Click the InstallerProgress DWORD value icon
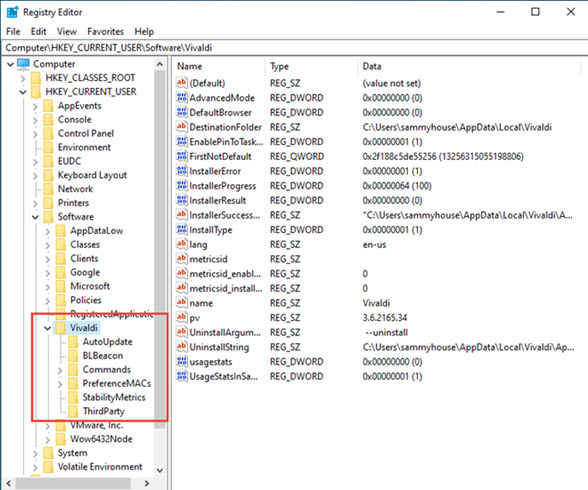The width and height of the screenshot is (588, 490). coord(182,186)
